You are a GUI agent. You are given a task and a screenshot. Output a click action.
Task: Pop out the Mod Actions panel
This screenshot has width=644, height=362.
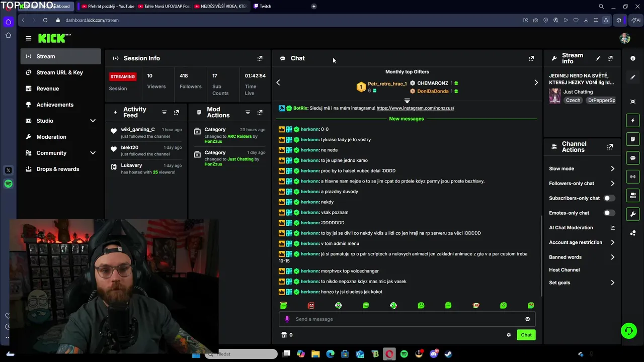tap(260, 112)
